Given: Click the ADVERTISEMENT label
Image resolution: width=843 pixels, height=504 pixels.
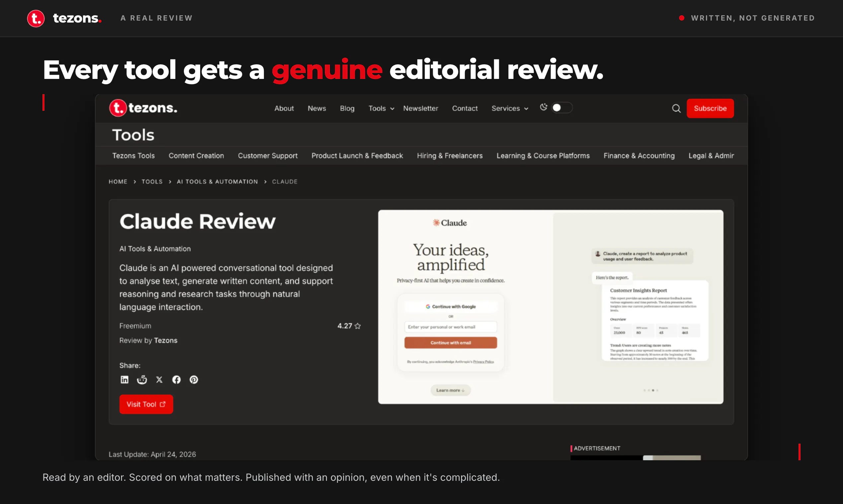Looking at the screenshot, I should click(x=597, y=448).
